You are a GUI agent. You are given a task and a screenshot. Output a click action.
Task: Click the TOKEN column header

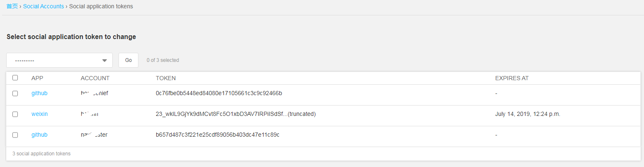pos(166,78)
